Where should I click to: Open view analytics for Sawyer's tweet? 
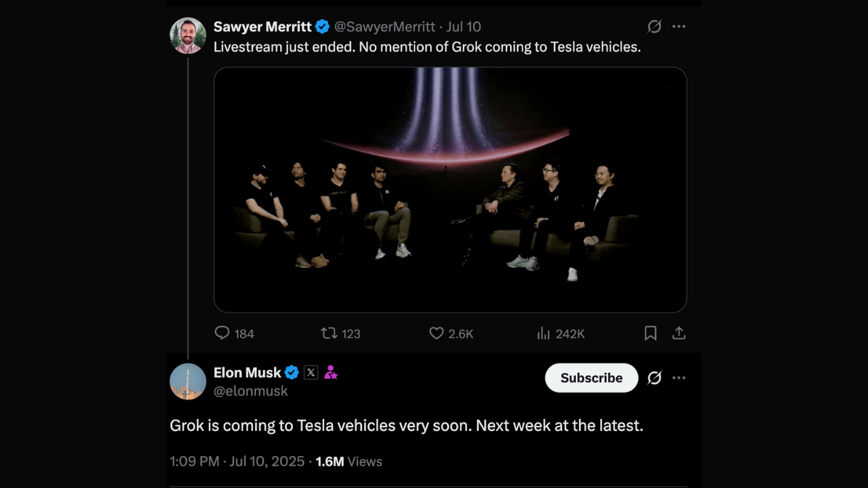(x=543, y=333)
